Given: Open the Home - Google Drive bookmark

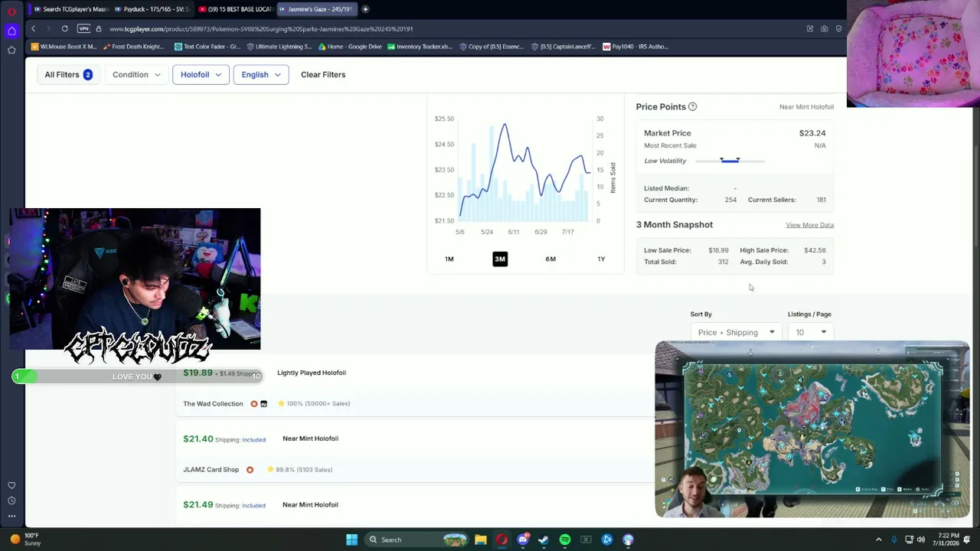Looking at the screenshot, I should tap(350, 47).
